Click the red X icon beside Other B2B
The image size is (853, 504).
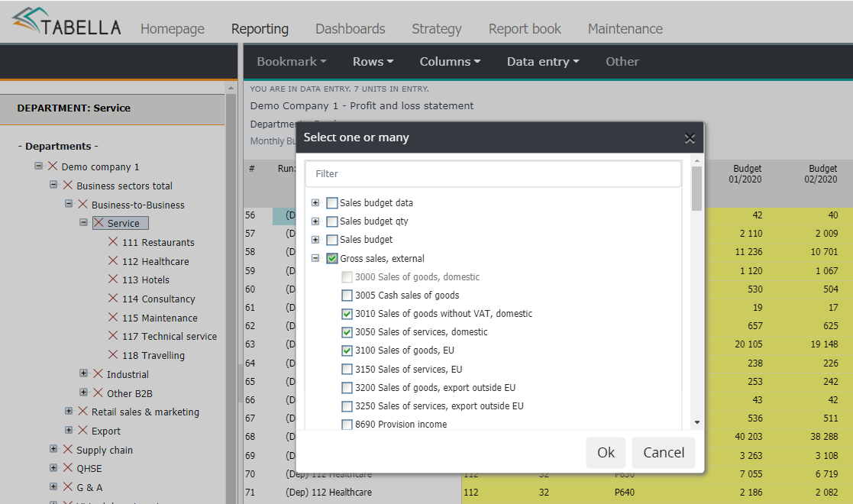tap(98, 393)
